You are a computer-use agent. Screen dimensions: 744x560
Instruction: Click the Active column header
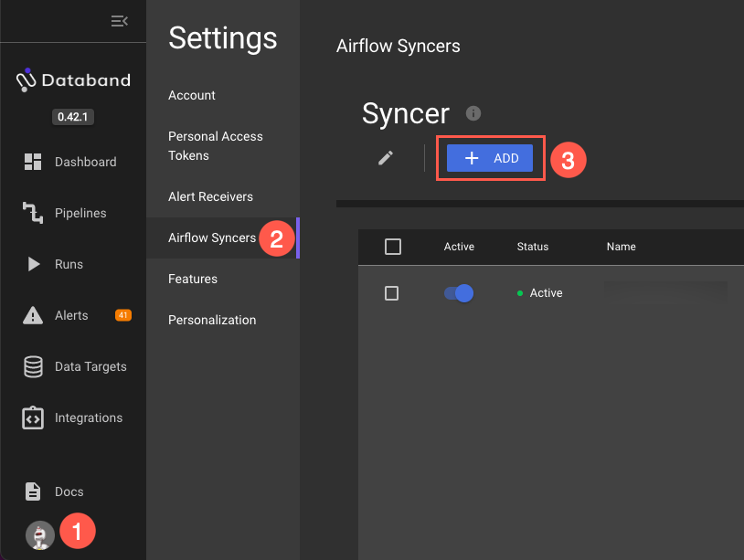point(459,247)
